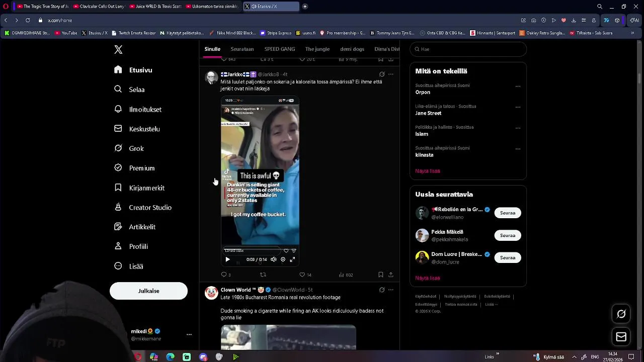The image size is (644, 362).
Task: Click the Julkaise post button
Action: pyautogui.click(x=148, y=291)
